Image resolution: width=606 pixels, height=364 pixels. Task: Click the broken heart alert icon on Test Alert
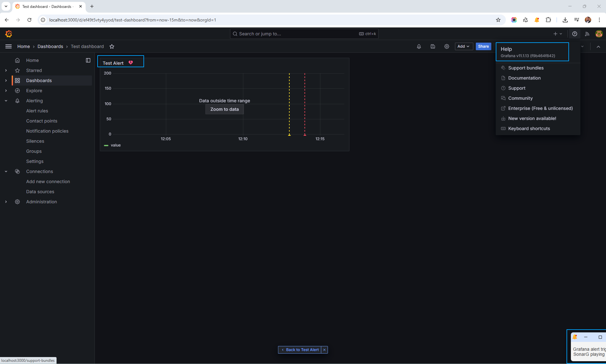pyautogui.click(x=130, y=63)
